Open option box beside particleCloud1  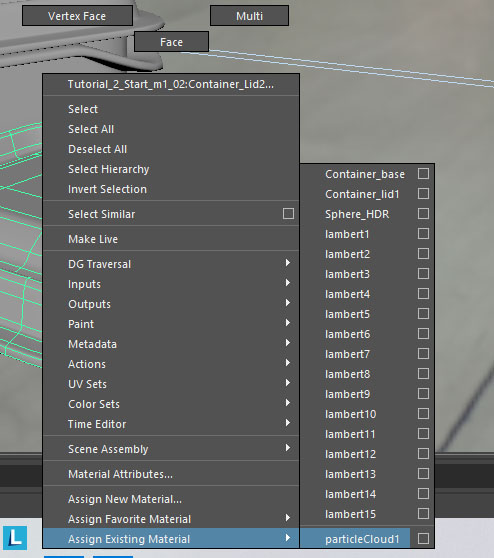423,538
